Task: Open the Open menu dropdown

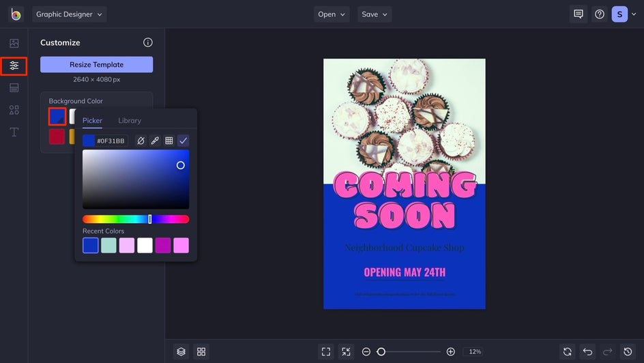Action: pos(332,14)
